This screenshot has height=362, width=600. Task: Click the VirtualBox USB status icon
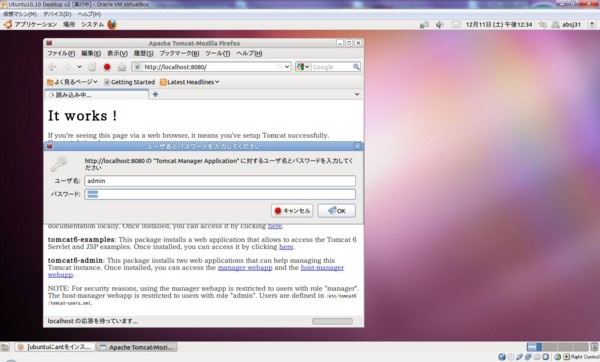[519, 357]
